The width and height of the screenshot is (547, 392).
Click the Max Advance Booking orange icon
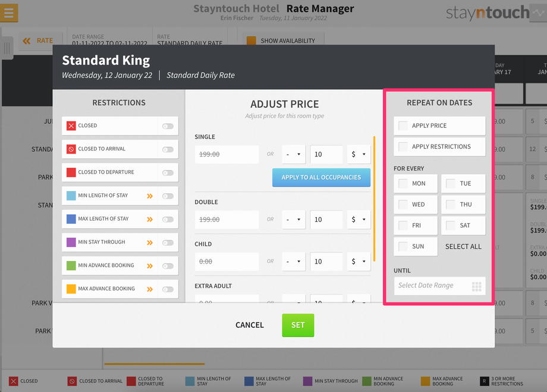click(x=71, y=289)
